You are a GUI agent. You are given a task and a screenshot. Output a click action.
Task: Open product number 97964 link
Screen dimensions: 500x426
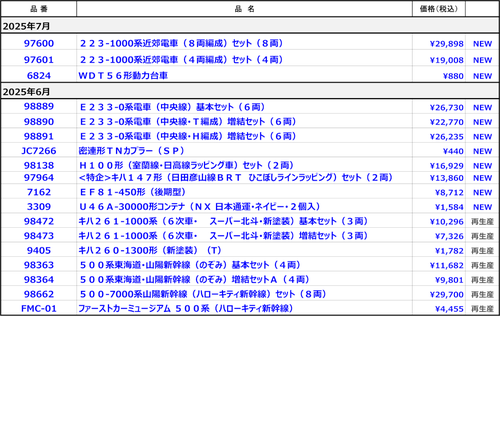pyautogui.click(x=39, y=178)
